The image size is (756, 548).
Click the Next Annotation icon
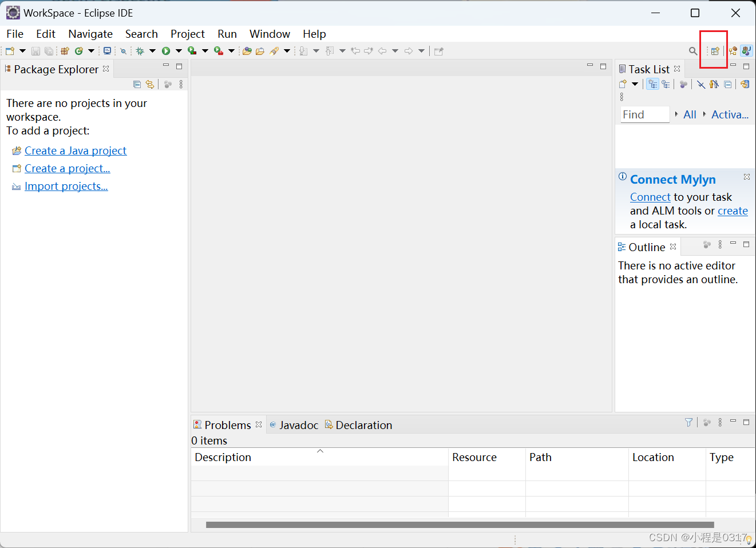pyautogui.click(x=303, y=51)
